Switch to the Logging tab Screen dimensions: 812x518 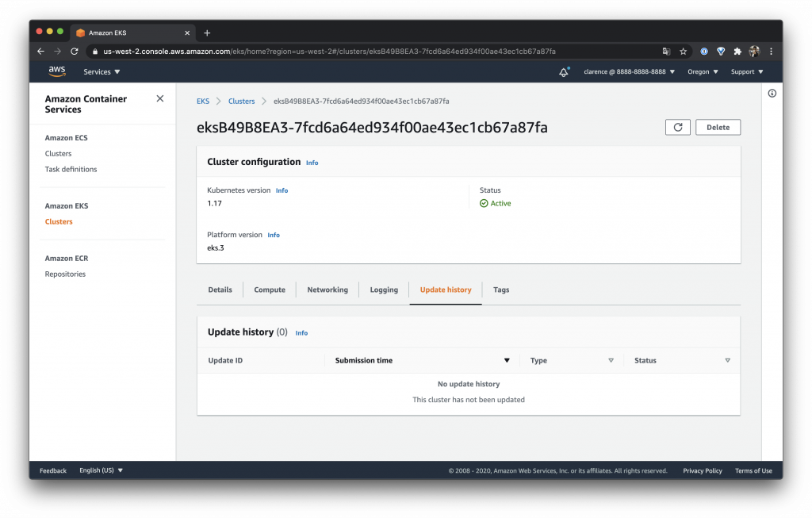pos(385,290)
